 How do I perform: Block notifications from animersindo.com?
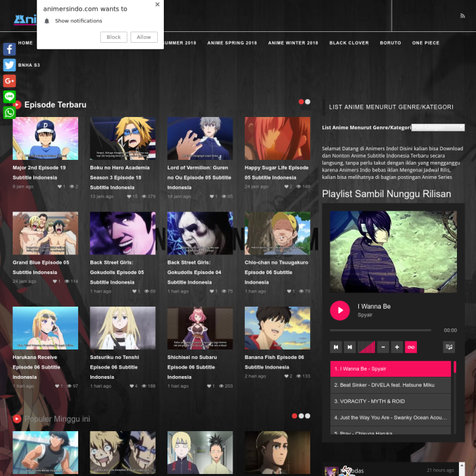[x=114, y=37]
